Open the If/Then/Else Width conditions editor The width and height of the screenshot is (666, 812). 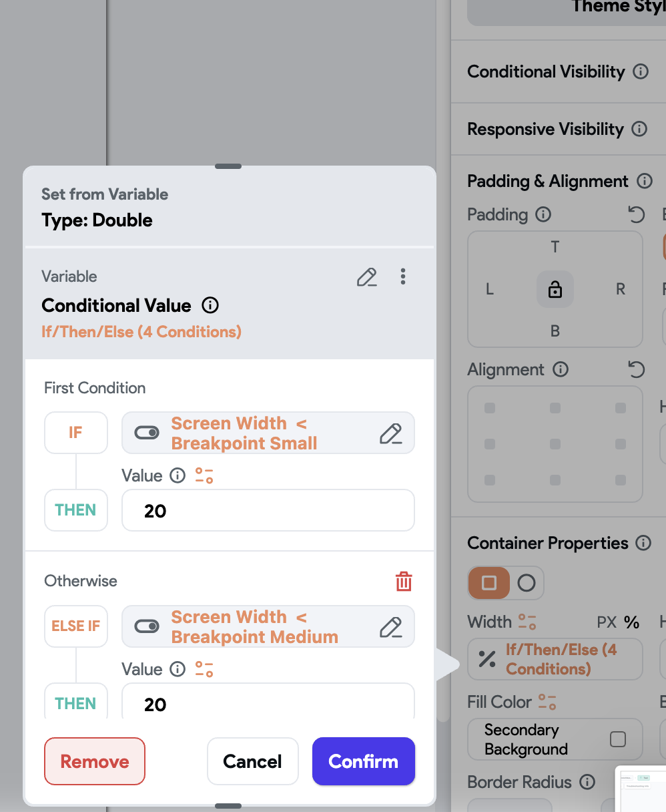point(555,659)
